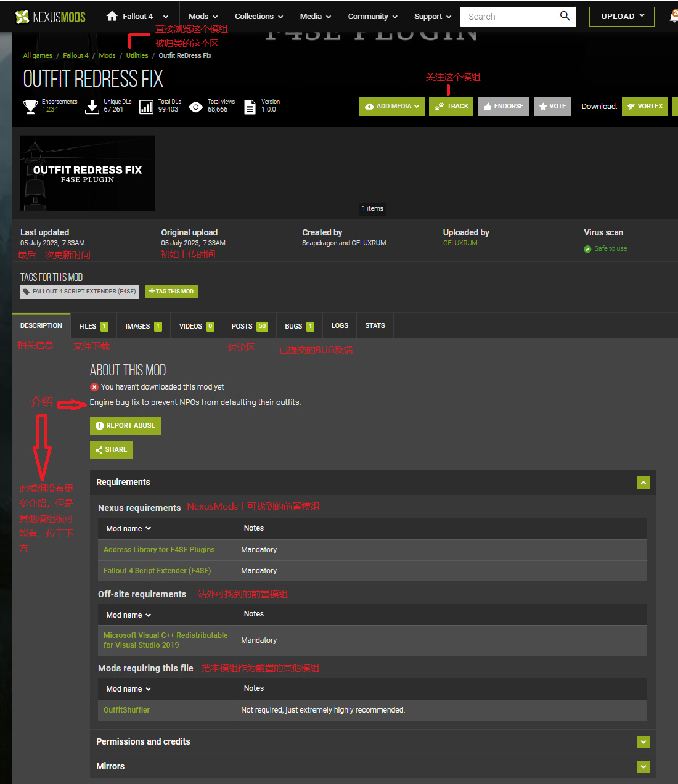The width and height of the screenshot is (678, 784).
Task: Switch to the STATS tab
Action: [375, 326]
